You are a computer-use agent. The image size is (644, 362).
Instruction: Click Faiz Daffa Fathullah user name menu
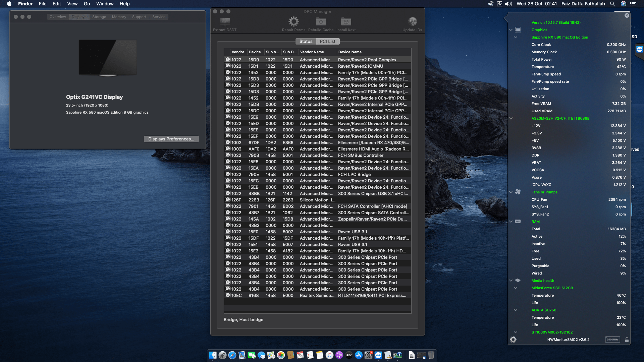pyautogui.click(x=583, y=4)
